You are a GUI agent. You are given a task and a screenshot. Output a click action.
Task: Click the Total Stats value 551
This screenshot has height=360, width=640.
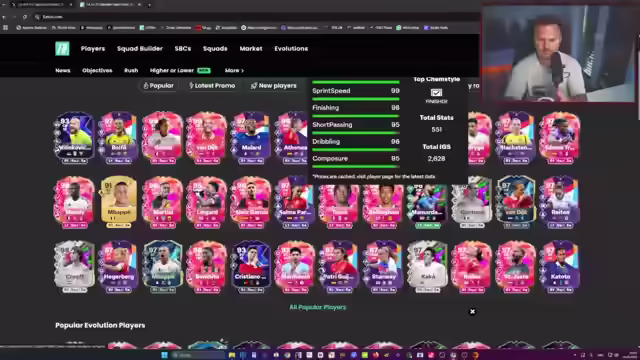pos(436,129)
